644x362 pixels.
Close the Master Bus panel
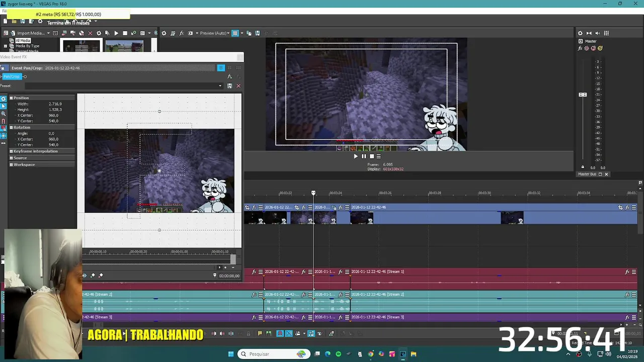click(x=606, y=174)
